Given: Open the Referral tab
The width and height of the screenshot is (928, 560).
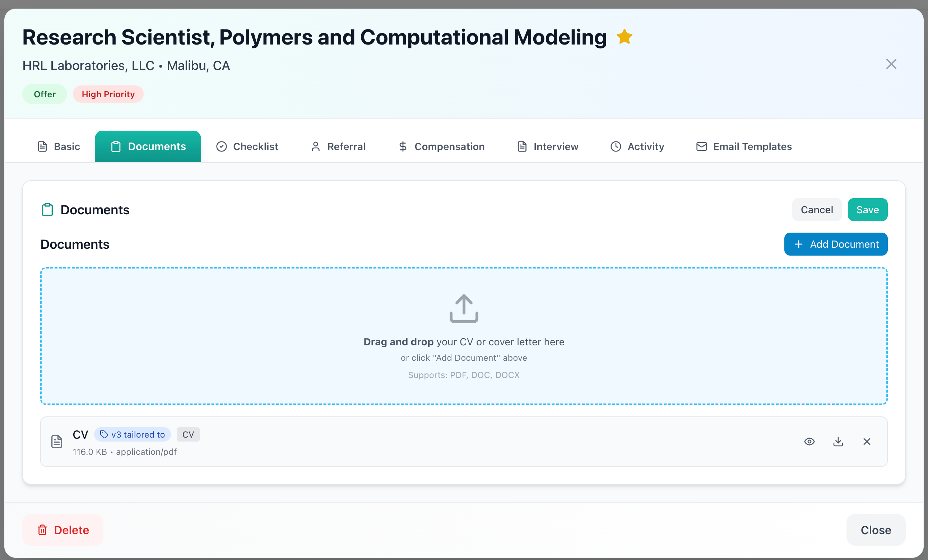Looking at the screenshot, I should [338, 146].
